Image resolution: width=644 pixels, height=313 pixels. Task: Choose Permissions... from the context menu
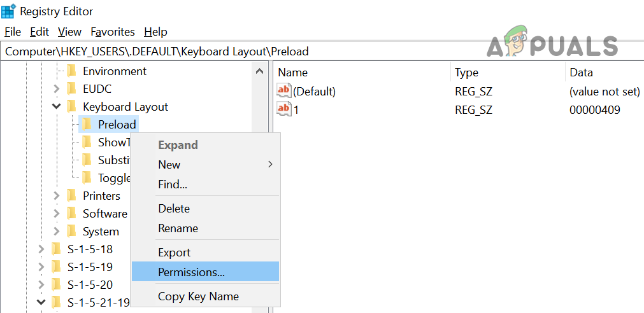(191, 272)
